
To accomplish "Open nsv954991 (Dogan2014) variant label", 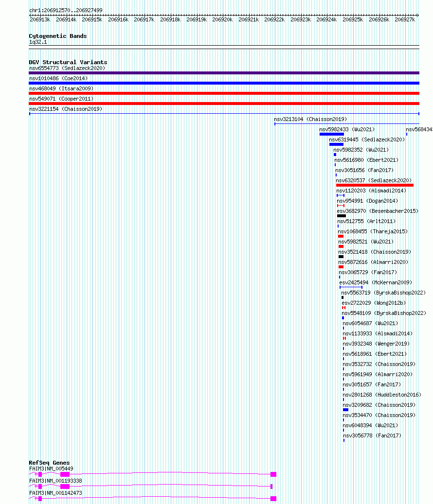I will point(367,201).
